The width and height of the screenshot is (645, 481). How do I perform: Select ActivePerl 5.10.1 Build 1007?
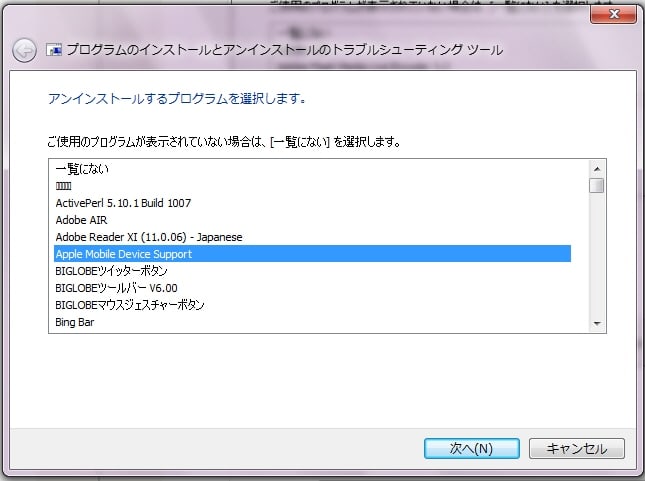point(312,203)
